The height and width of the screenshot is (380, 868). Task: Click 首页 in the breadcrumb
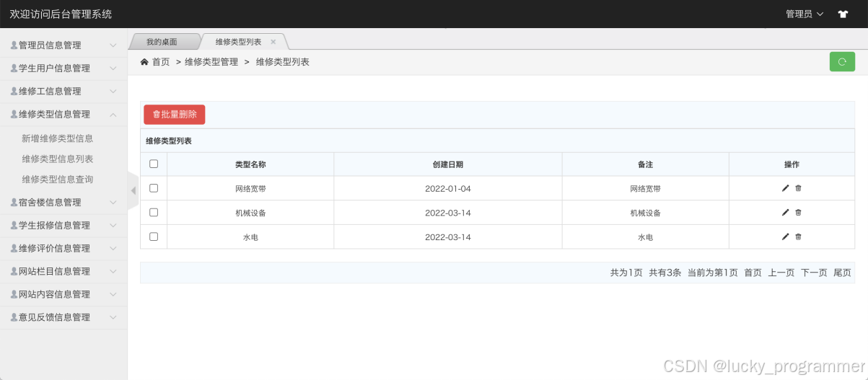(161, 62)
